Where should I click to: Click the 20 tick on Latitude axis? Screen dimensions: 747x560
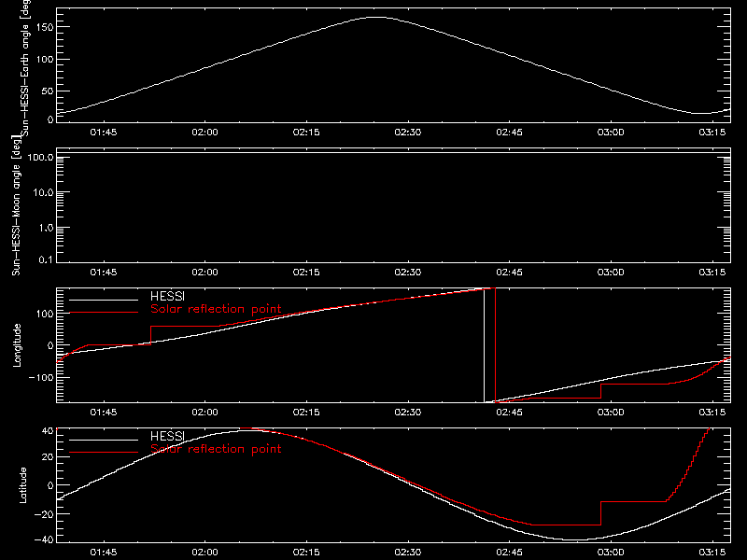[x=48, y=457]
